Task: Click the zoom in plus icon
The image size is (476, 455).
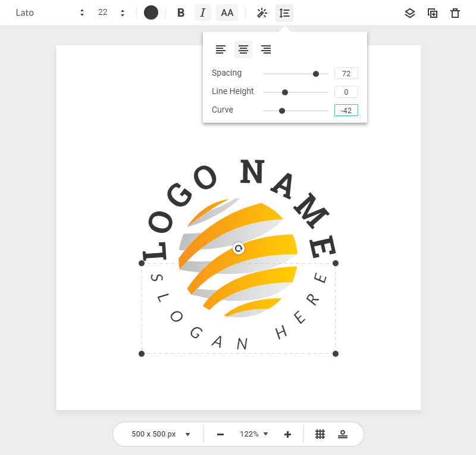Action: (x=287, y=434)
